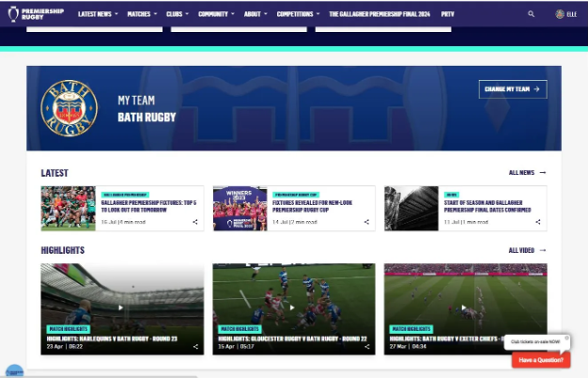Screen dimensions: 588x378
Task: Open the black-and-white trophy stadium thumbnail
Action: 411,209
